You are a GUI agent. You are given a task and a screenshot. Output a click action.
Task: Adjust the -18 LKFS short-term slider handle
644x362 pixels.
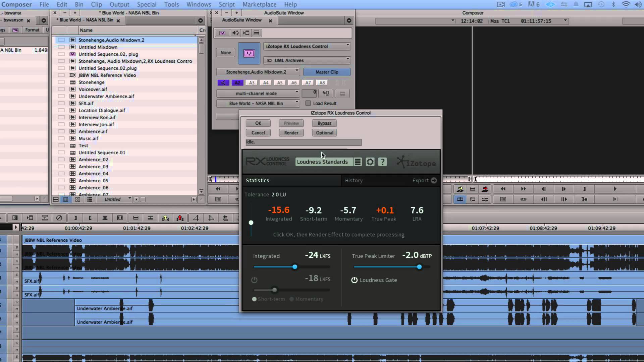pos(275,290)
